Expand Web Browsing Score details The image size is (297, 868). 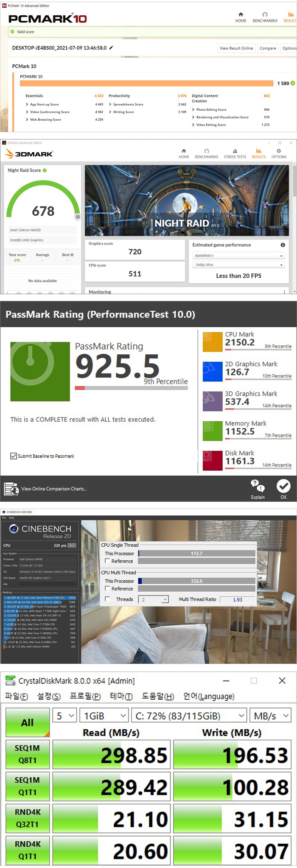click(x=27, y=120)
